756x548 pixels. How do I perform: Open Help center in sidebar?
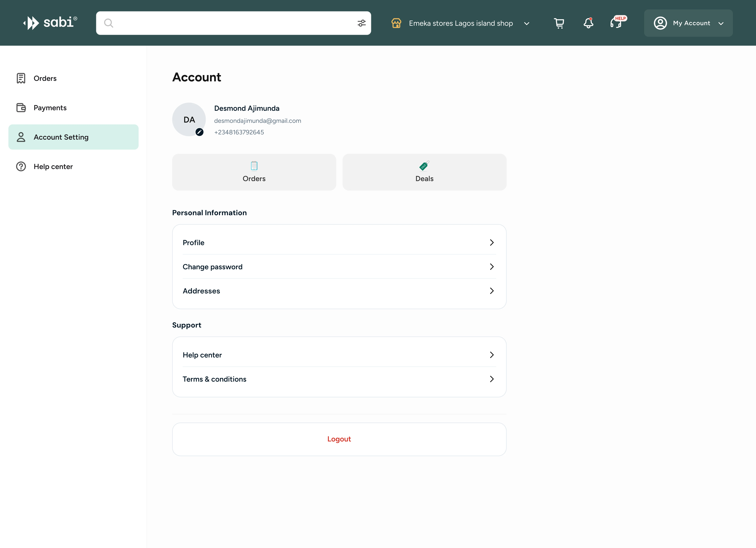53,166
